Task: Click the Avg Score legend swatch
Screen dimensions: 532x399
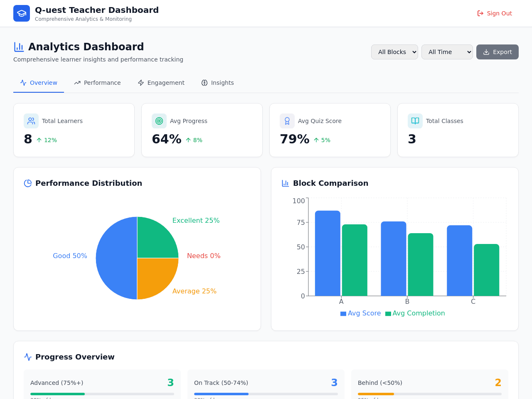Action: (343, 314)
